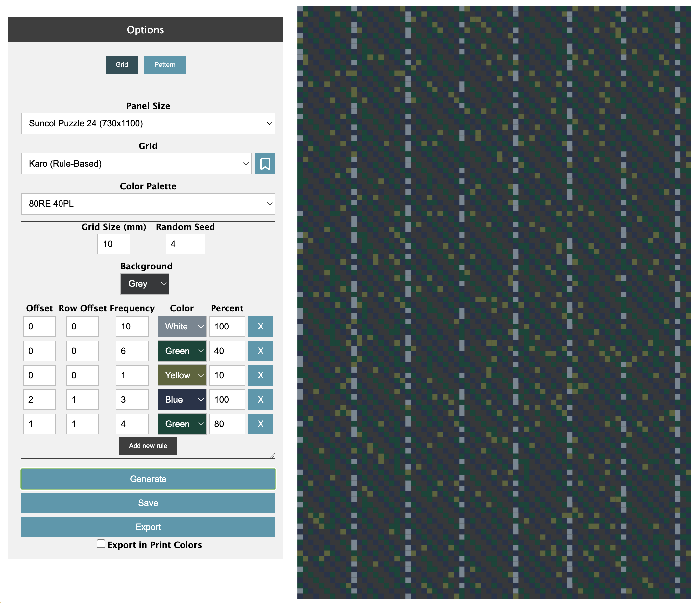This screenshot has height=603, width=700.
Task: Open the Panel Size dropdown
Action: tap(148, 123)
